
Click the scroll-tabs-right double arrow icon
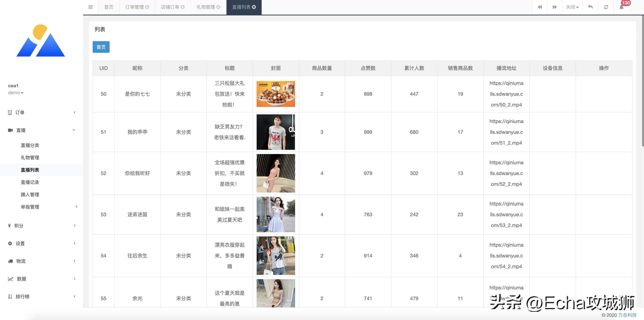(555, 7)
